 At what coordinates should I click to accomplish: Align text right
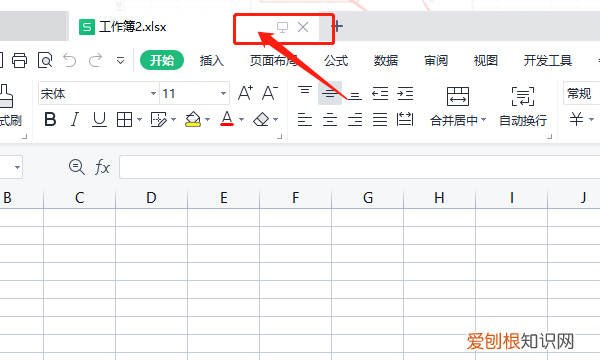click(x=355, y=120)
